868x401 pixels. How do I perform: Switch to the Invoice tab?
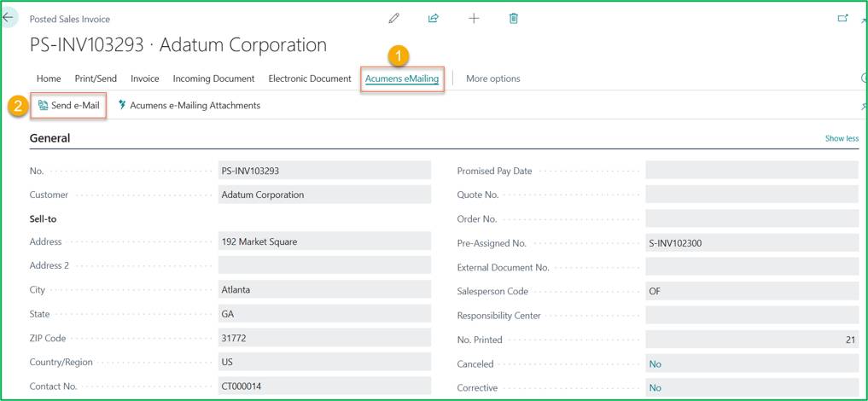click(145, 78)
